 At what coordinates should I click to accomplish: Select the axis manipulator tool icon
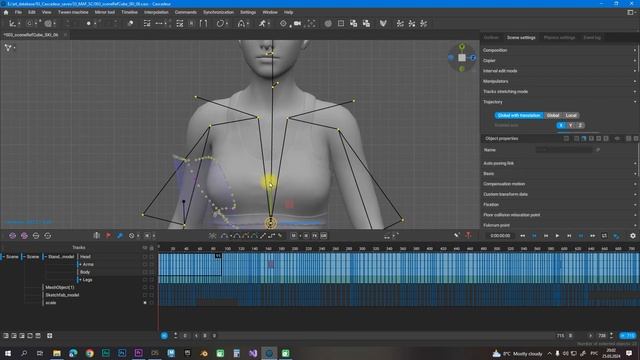(12, 24)
